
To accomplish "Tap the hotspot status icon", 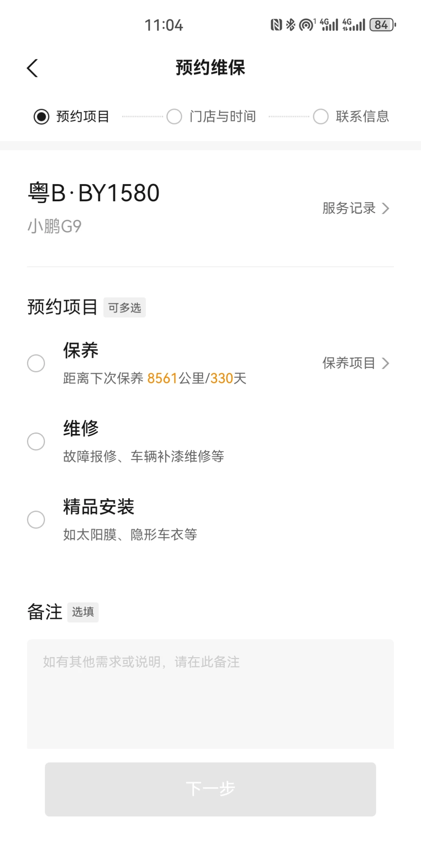I will [x=307, y=25].
